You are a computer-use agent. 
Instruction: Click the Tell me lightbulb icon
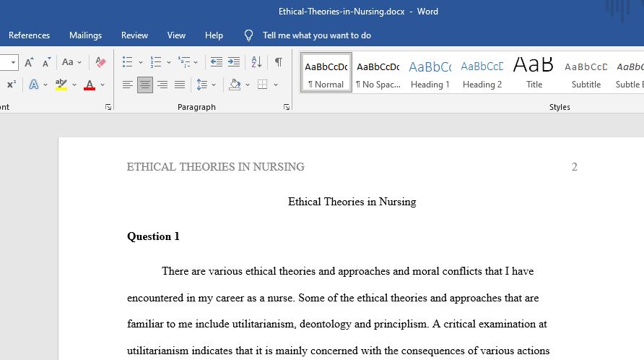point(248,35)
